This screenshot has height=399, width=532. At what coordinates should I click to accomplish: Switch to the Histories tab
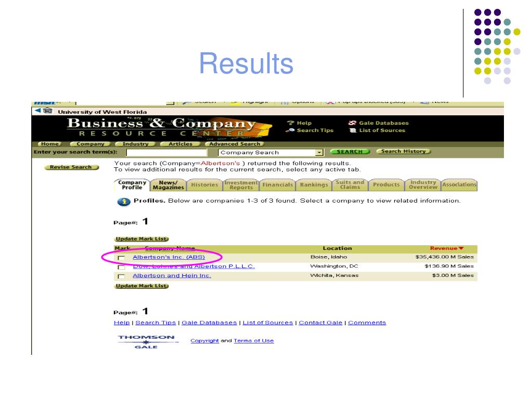tap(204, 185)
